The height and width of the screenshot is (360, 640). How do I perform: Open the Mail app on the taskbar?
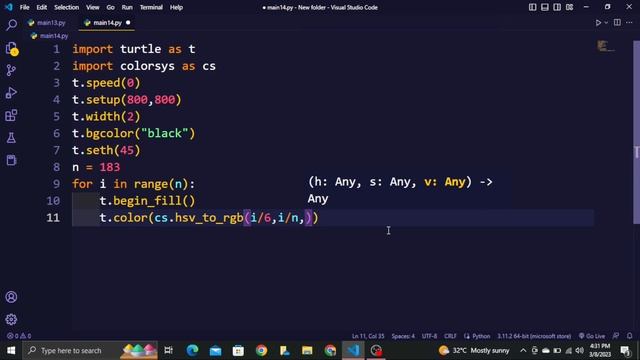pyautogui.click(x=215, y=350)
